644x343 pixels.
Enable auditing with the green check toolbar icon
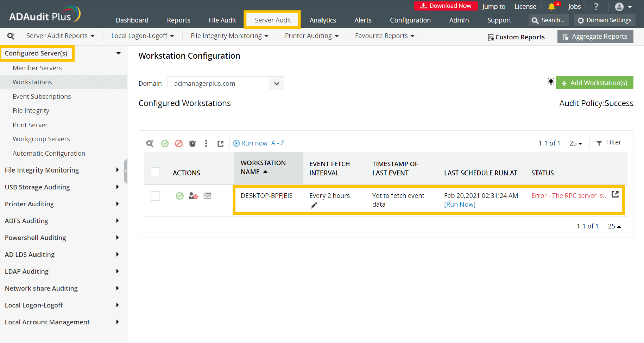click(165, 143)
